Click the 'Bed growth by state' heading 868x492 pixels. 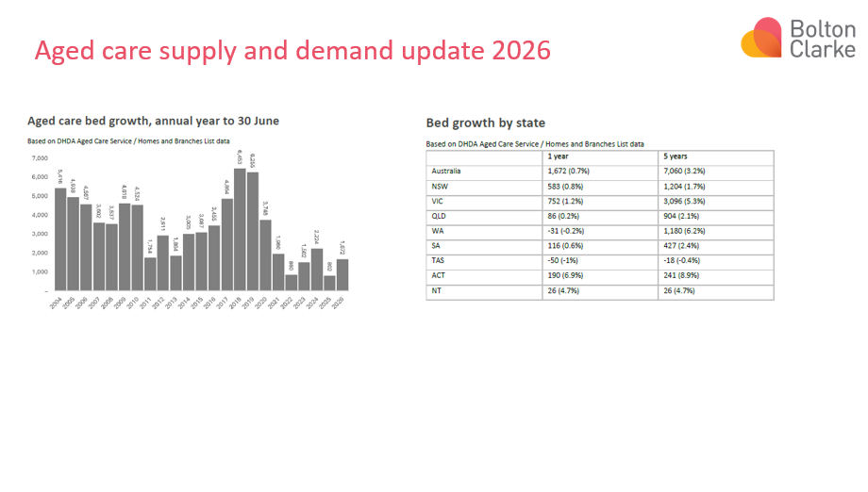click(486, 123)
